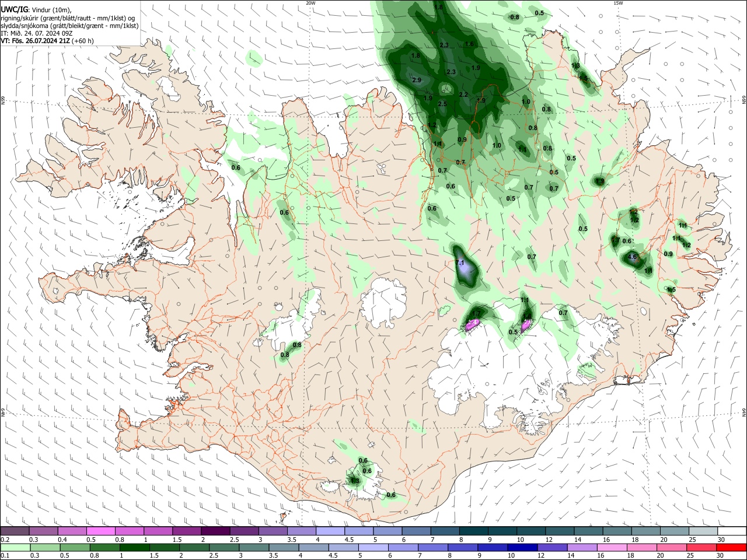Click the IT initial time line
The height and width of the screenshot is (560, 747).
point(36,33)
